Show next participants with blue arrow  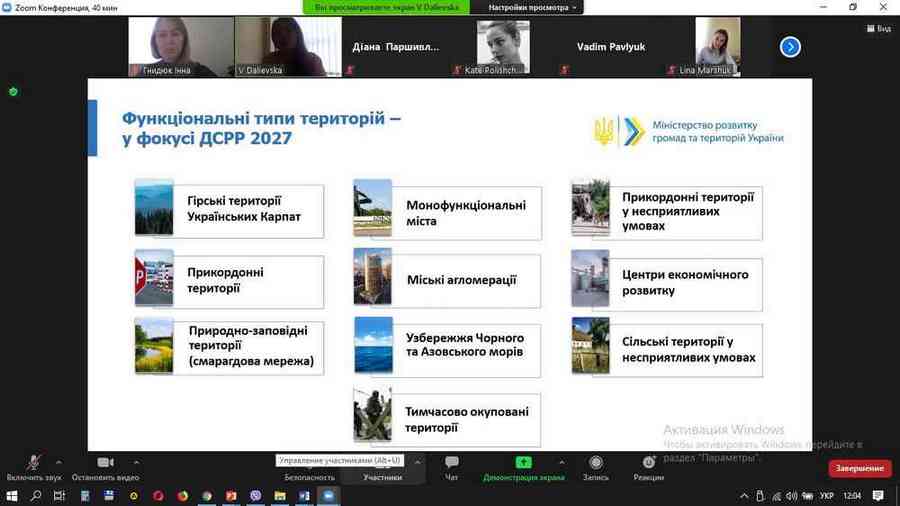[x=790, y=47]
